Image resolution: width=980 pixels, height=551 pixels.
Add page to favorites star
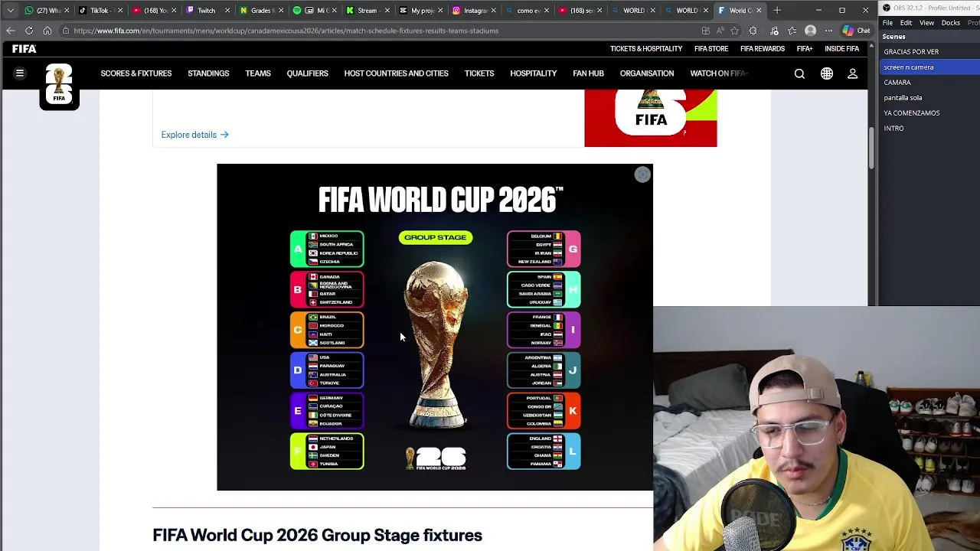[x=735, y=31]
